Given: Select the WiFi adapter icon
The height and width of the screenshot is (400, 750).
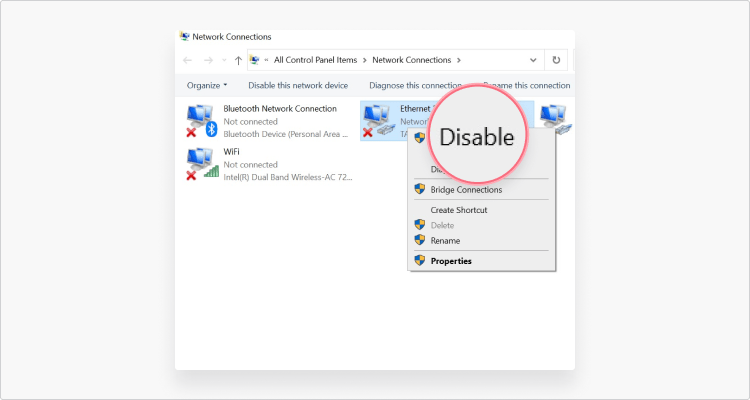Looking at the screenshot, I should [202, 164].
